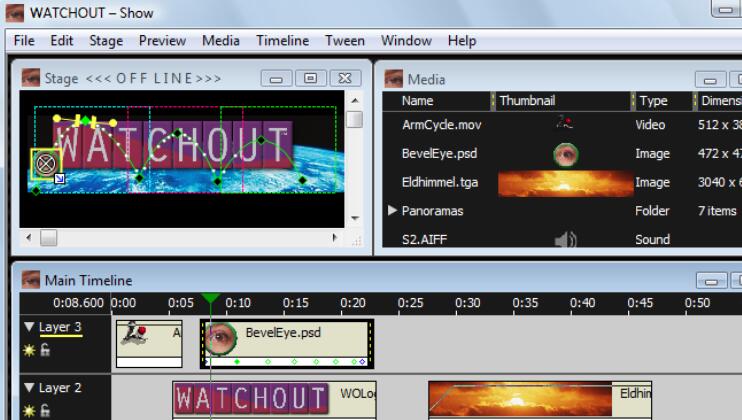Collapse Layer 2 disclosure triangle

click(29, 387)
